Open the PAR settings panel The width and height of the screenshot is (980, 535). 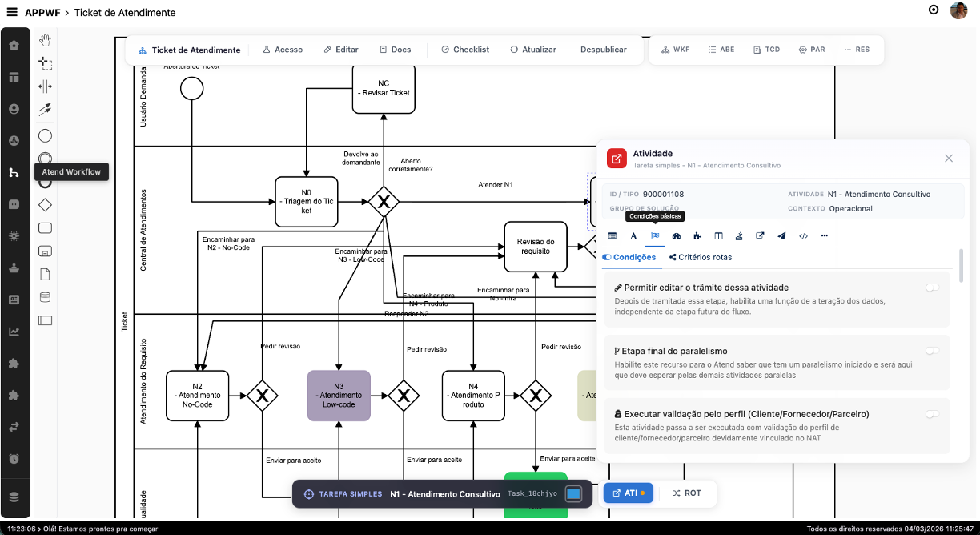812,49
